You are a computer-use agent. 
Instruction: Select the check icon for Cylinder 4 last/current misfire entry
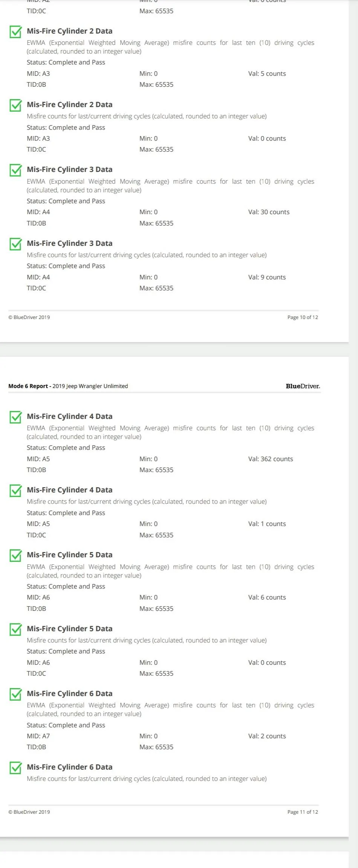coord(15,491)
